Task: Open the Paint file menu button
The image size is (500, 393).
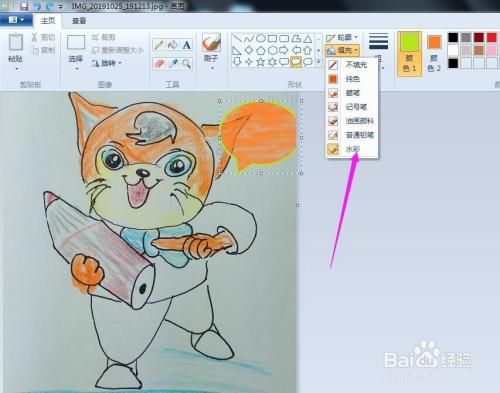Action: [x=16, y=20]
